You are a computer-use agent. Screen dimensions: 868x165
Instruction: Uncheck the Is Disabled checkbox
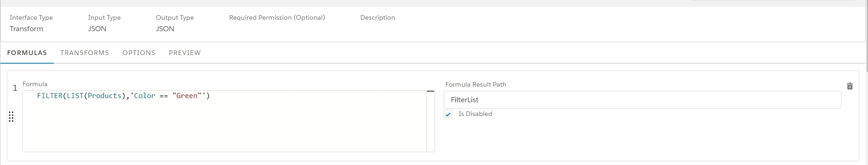tap(448, 114)
